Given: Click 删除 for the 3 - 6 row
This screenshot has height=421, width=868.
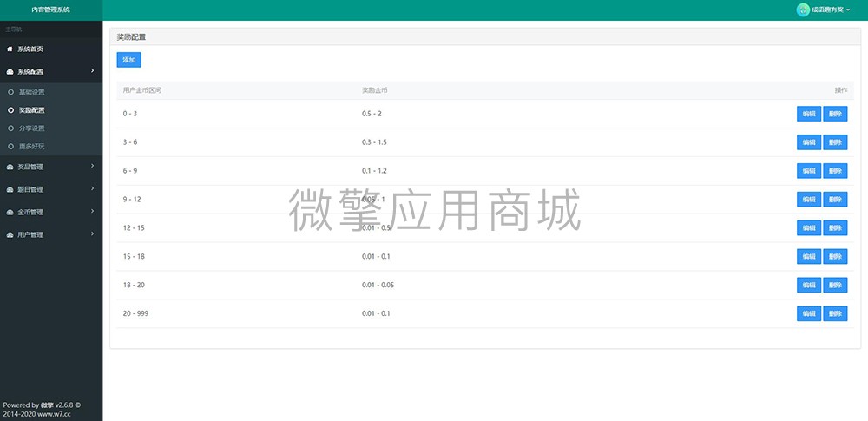Looking at the screenshot, I should 835,142.
